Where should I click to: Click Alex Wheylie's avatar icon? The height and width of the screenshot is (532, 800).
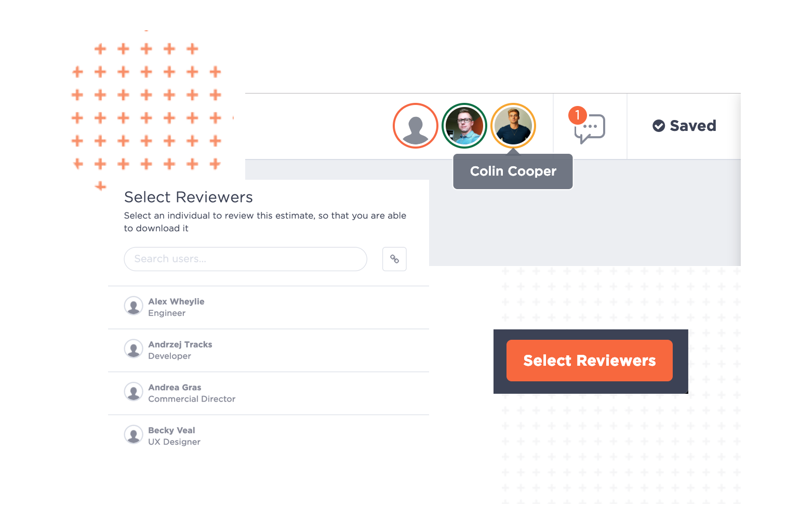(134, 306)
